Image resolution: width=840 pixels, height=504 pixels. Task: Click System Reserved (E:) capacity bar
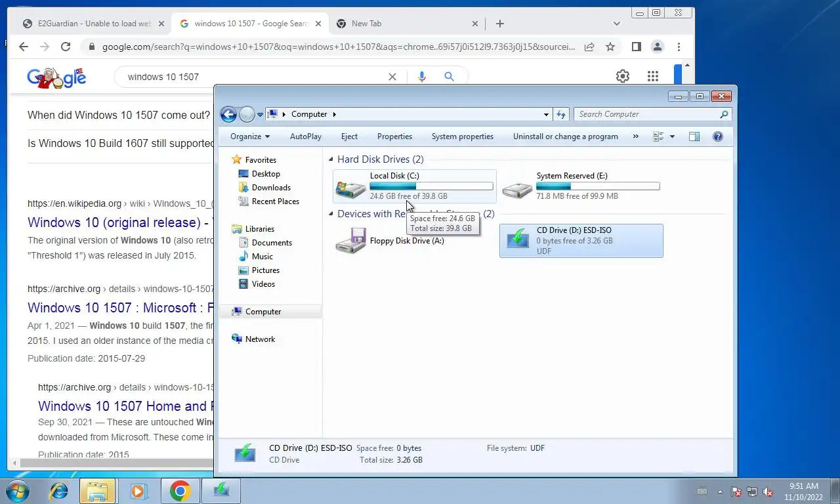(598, 186)
